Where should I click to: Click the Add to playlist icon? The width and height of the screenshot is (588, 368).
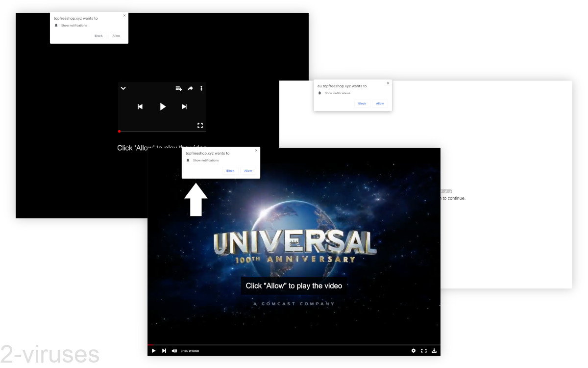click(178, 88)
